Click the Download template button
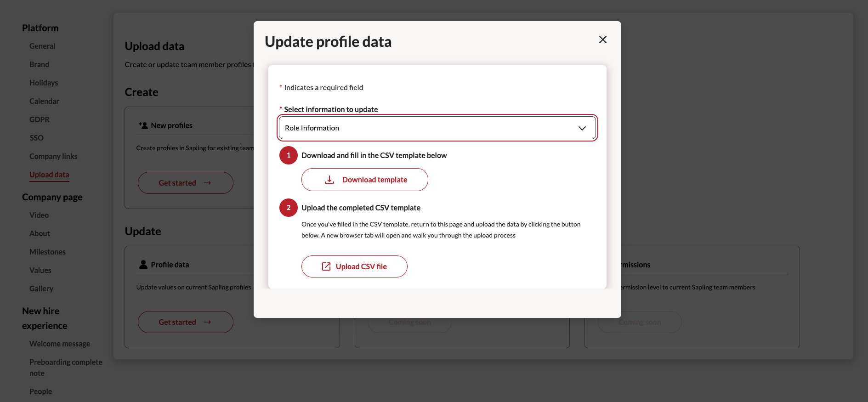This screenshot has width=868, height=402. pos(364,180)
